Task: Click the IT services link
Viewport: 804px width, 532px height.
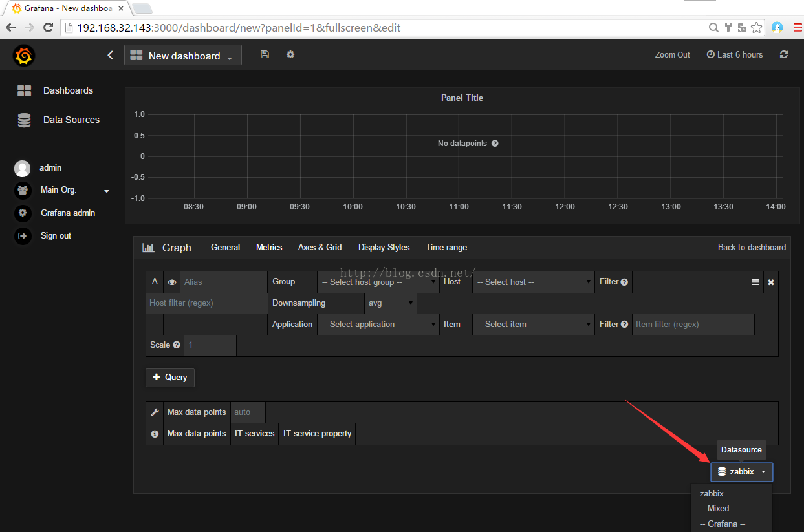Action: coord(255,434)
